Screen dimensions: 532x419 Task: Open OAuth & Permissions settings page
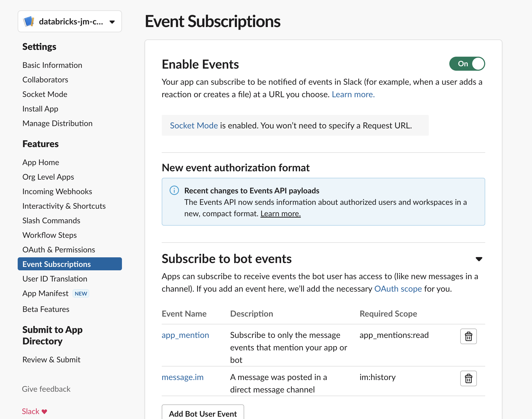(59, 250)
